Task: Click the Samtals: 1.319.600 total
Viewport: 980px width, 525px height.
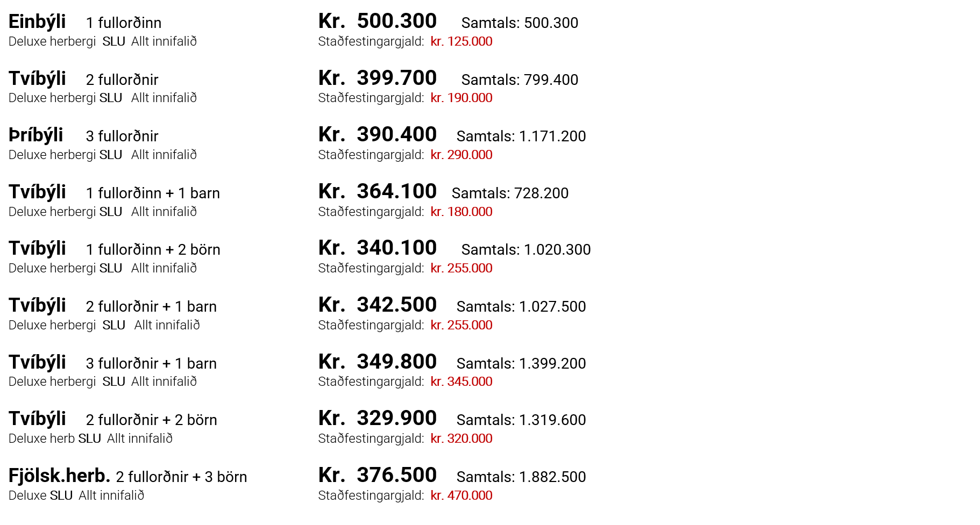Action: click(521, 420)
